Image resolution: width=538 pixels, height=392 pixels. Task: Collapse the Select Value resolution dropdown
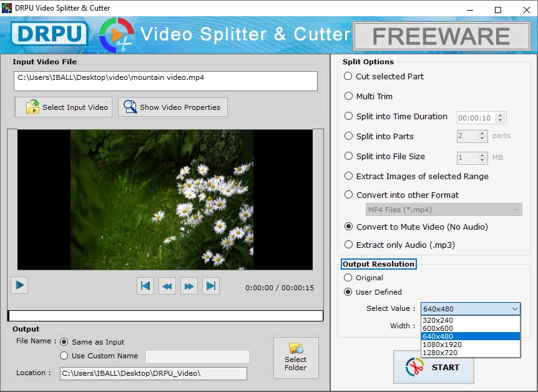(514, 308)
